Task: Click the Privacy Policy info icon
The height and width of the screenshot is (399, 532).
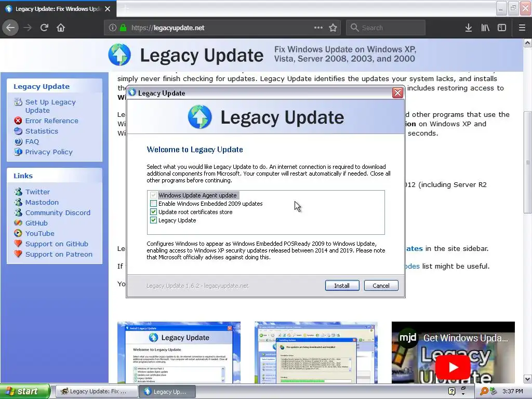Action: pos(18,152)
